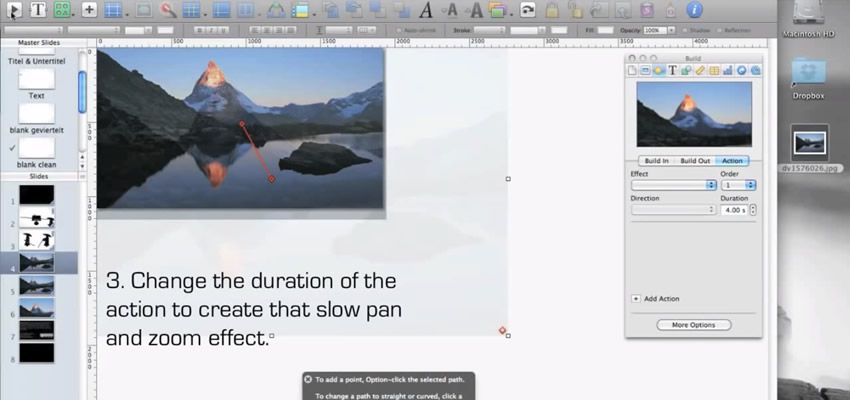Select slide 7 thumbnail in navigator
Screen dimensions: 850x400
click(37, 330)
